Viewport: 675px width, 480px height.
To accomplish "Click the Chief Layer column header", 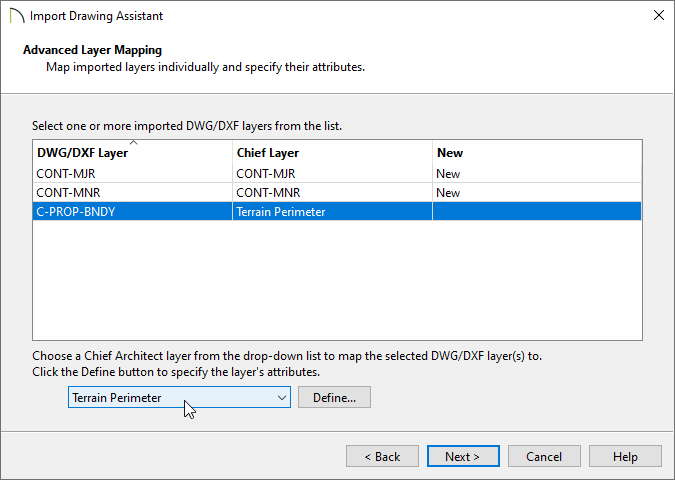I will pos(332,153).
